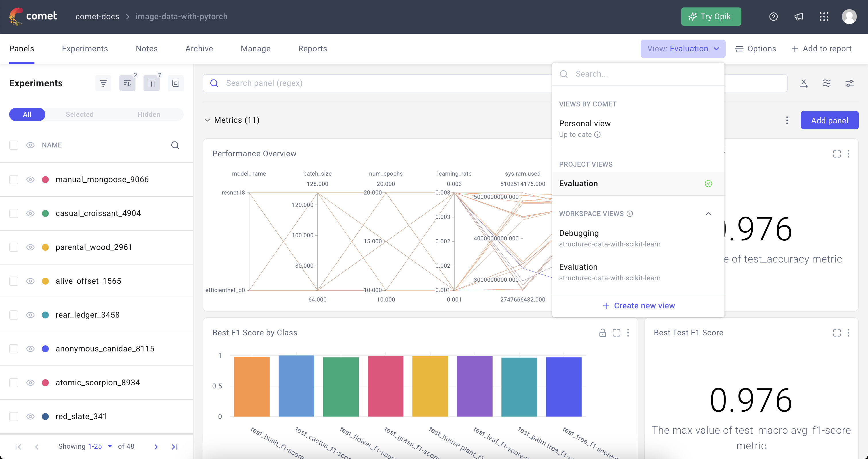Select the green dot for rear_ledger_3458
This screenshot has width=868, height=459.
[x=45, y=315]
